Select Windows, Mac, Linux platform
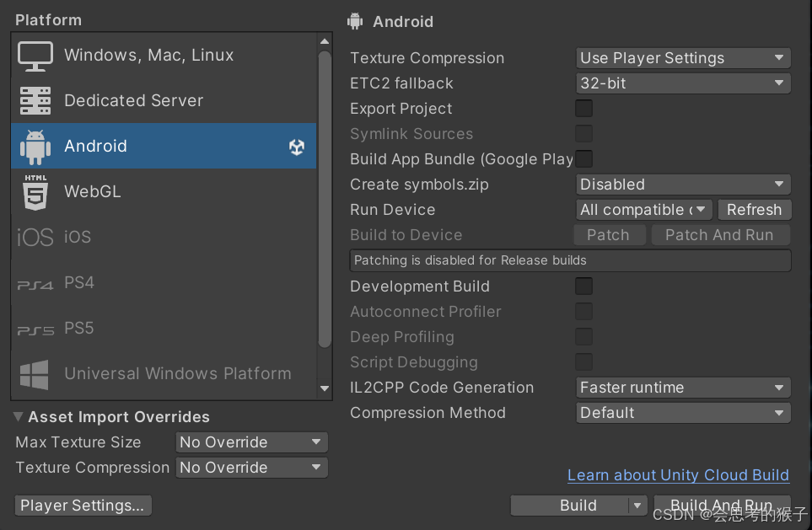Viewport: 812px width, 530px height. (x=164, y=55)
